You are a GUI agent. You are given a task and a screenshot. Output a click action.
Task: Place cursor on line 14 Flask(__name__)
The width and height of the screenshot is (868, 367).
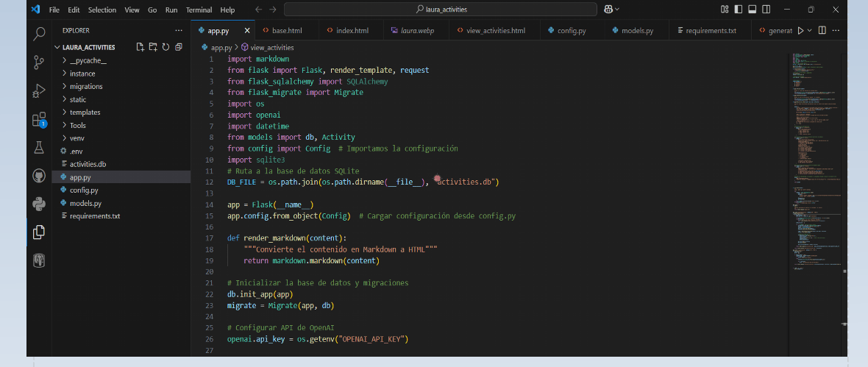[x=283, y=204]
